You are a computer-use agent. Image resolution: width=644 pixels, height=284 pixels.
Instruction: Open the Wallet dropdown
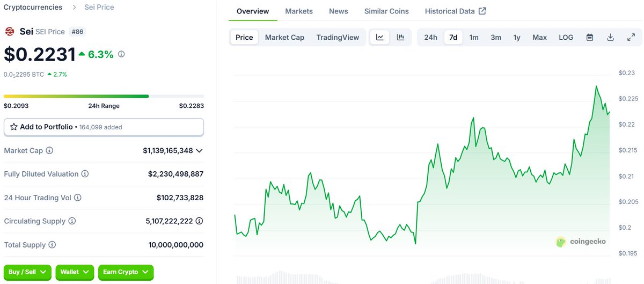[75, 272]
